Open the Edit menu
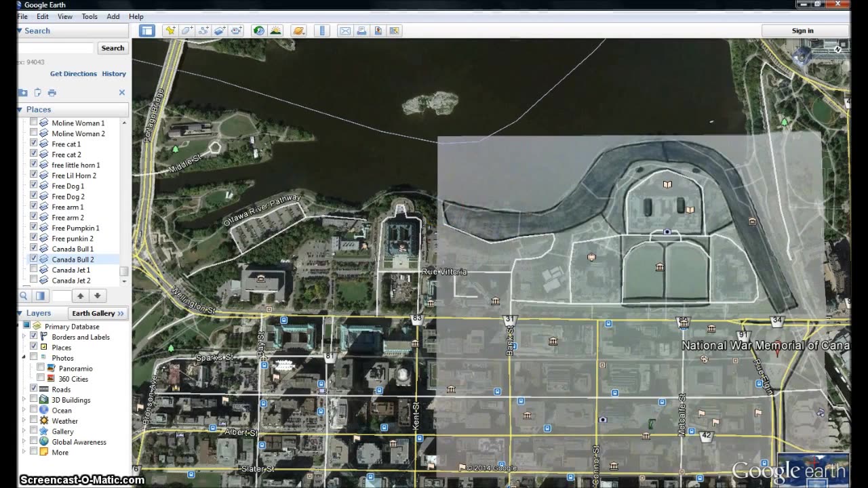The width and height of the screenshot is (868, 488). [43, 16]
